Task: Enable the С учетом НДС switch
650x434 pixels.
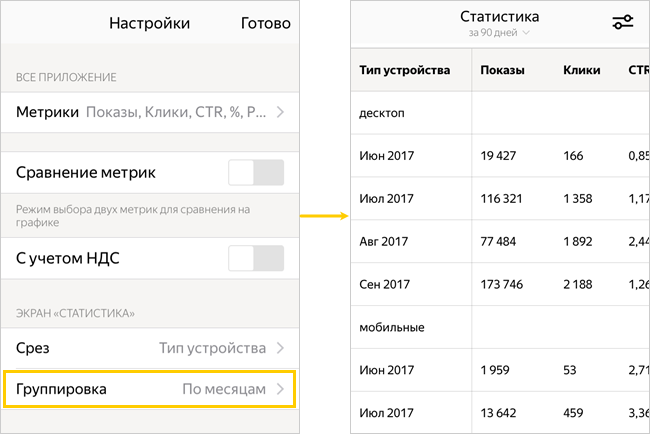Action: tap(256, 258)
